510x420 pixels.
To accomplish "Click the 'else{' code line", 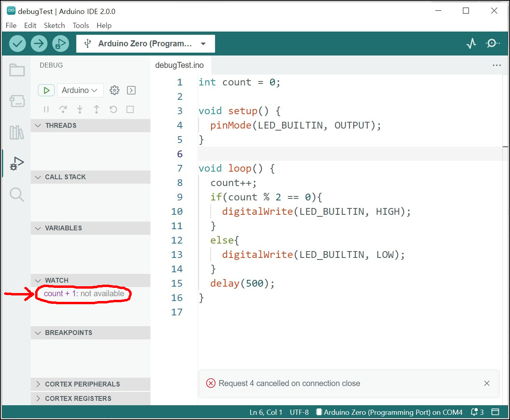I will pyautogui.click(x=225, y=240).
